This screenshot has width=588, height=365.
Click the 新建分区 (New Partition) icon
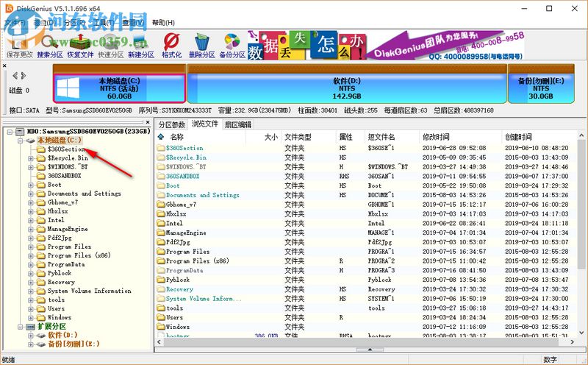[x=141, y=46]
